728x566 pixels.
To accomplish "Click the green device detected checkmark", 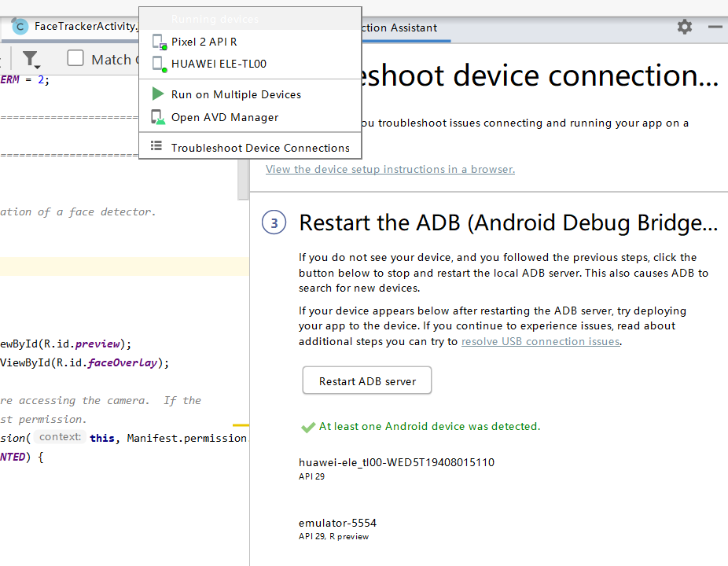I will (x=308, y=427).
